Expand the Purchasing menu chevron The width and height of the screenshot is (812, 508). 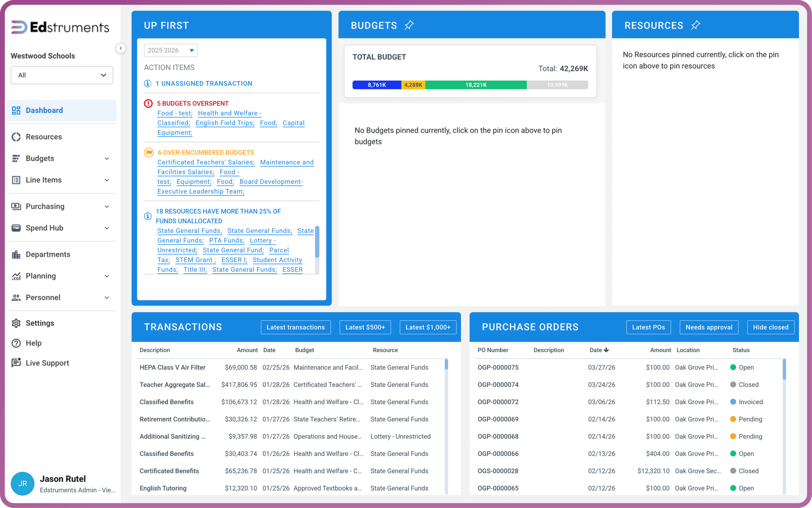tap(107, 206)
